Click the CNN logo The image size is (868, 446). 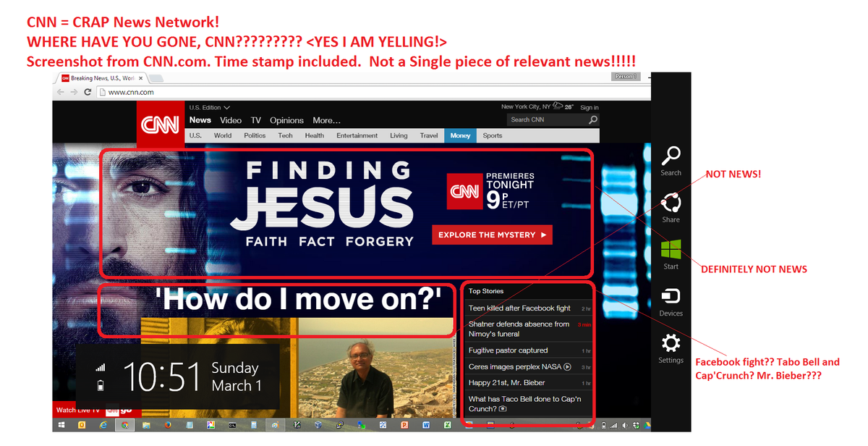click(x=160, y=125)
